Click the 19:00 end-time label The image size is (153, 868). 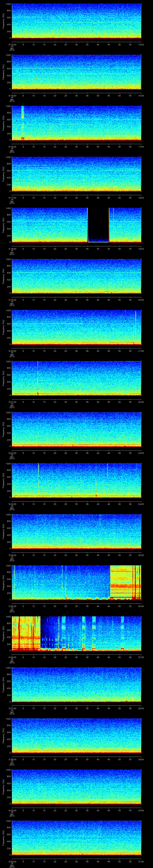click(141, 249)
